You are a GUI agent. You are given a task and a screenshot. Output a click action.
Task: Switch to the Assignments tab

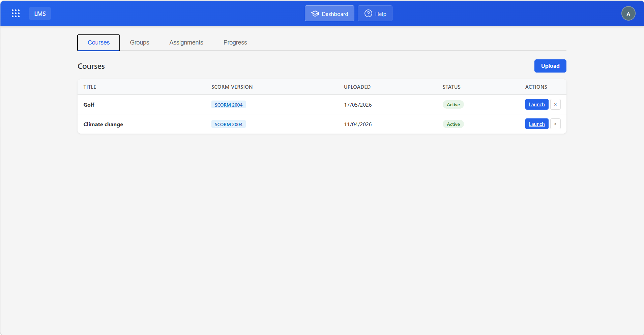tap(186, 43)
